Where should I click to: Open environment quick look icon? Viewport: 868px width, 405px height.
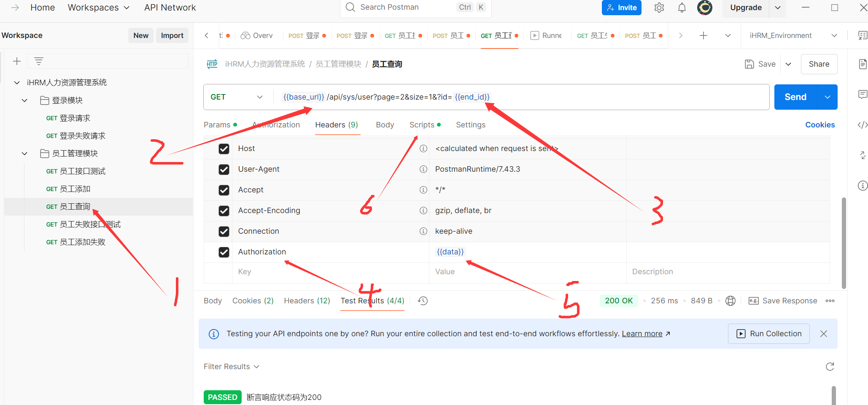[863, 35]
